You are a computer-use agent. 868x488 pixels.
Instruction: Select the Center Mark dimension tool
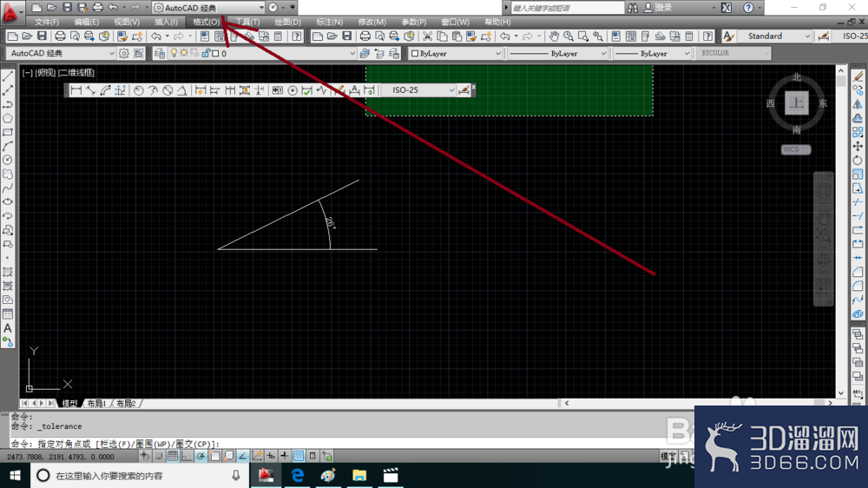[293, 90]
